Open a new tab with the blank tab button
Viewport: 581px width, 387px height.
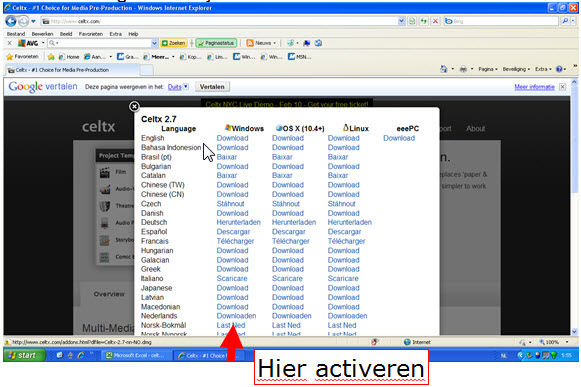coord(147,70)
